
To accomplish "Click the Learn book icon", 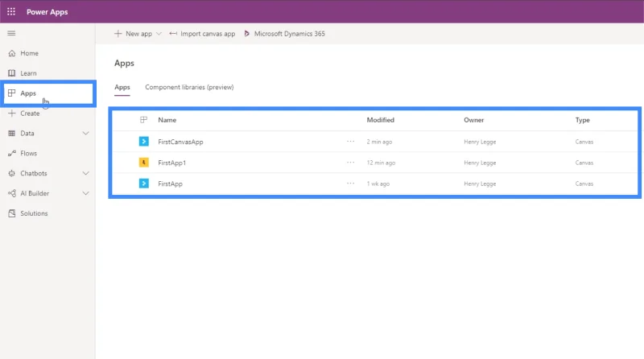I will pyautogui.click(x=12, y=73).
